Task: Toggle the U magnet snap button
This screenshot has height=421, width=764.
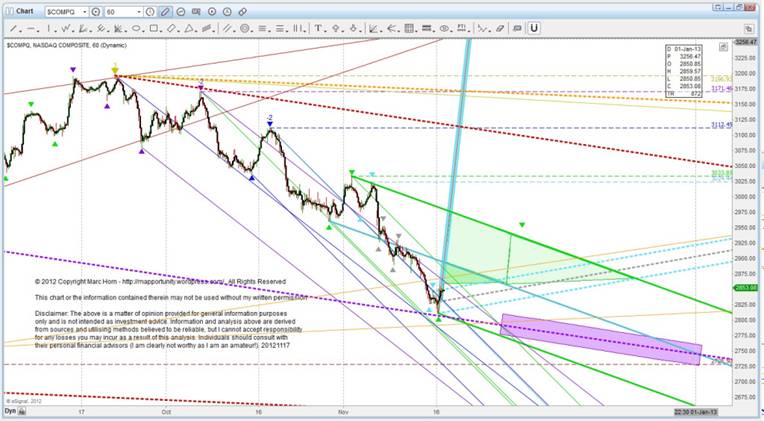Action: click(534, 28)
